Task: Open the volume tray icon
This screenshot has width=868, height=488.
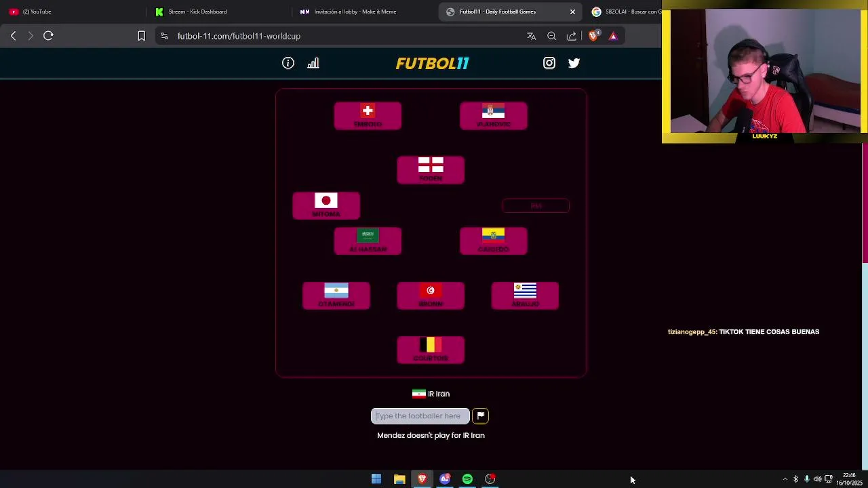Action: 817,479
